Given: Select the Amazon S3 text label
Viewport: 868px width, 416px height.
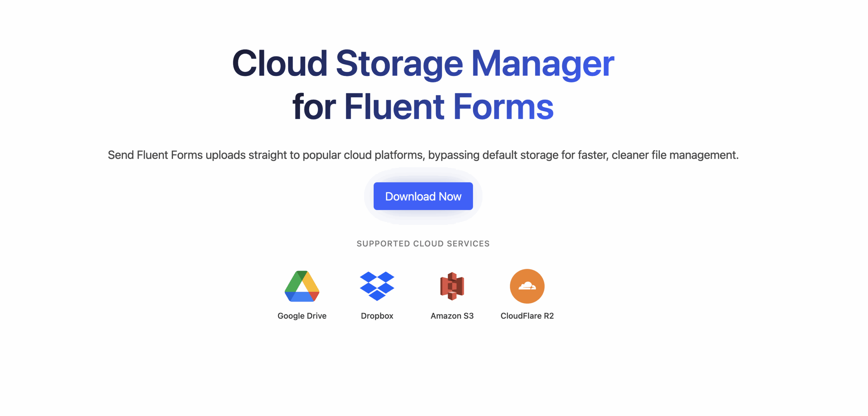Looking at the screenshot, I should 452,316.
